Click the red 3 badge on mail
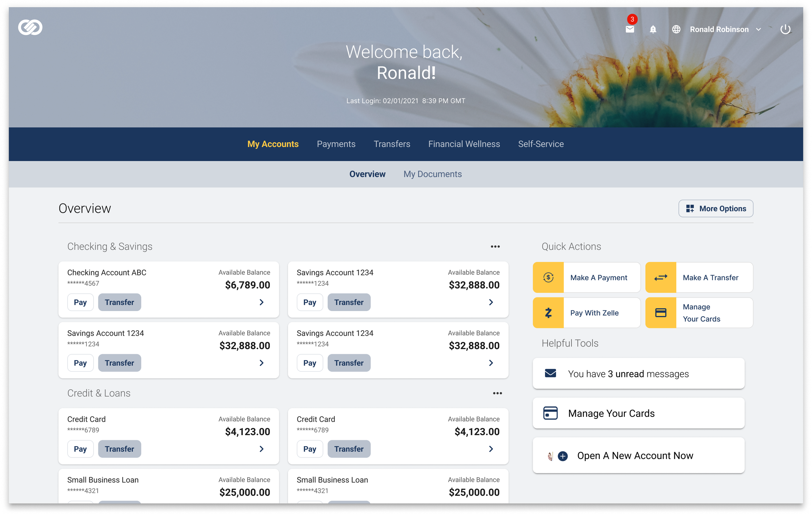Screen dimensions: 812x514 pyautogui.click(x=632, y=19)
